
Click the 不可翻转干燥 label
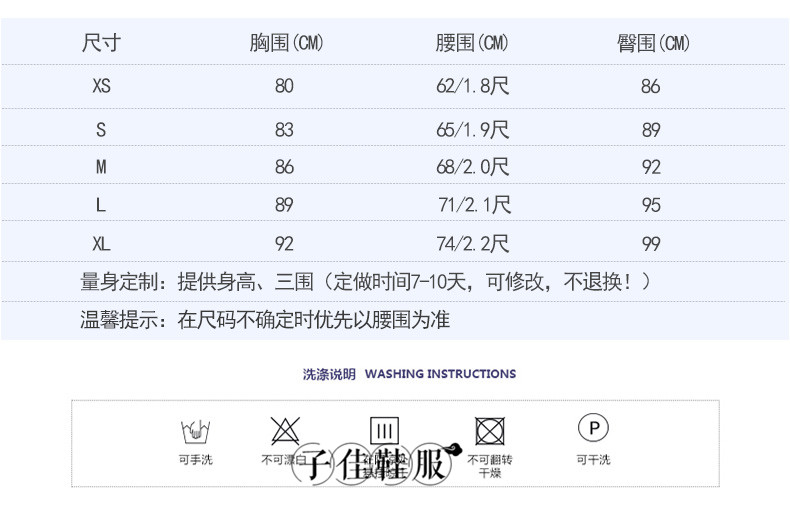pos(489,466)
